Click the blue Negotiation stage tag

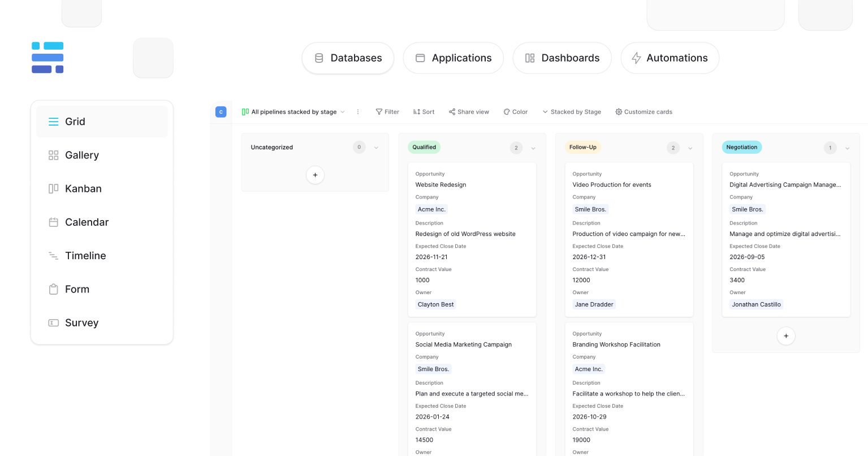(x=742, y=147)
